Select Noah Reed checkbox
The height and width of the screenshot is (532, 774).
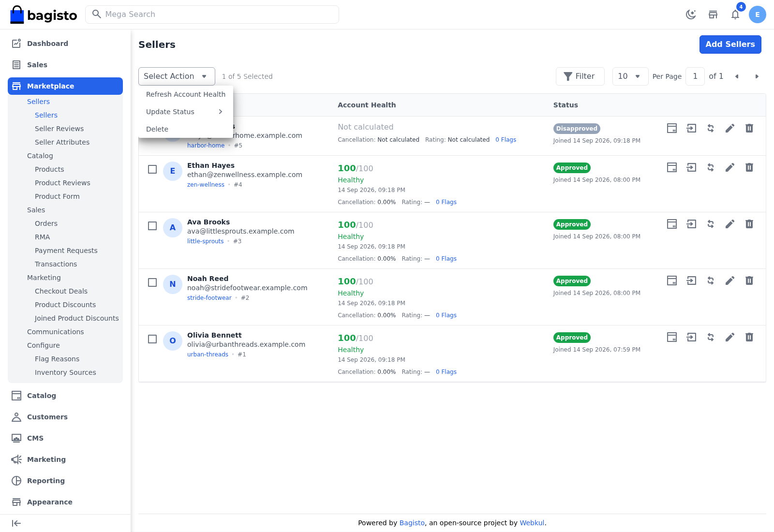tap(152, 282)
